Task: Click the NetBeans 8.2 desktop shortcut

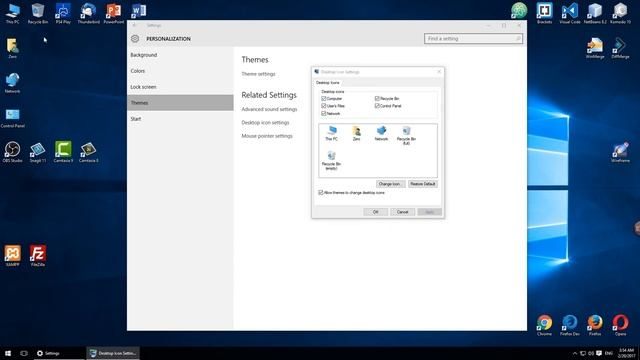Action: [595, 13]
